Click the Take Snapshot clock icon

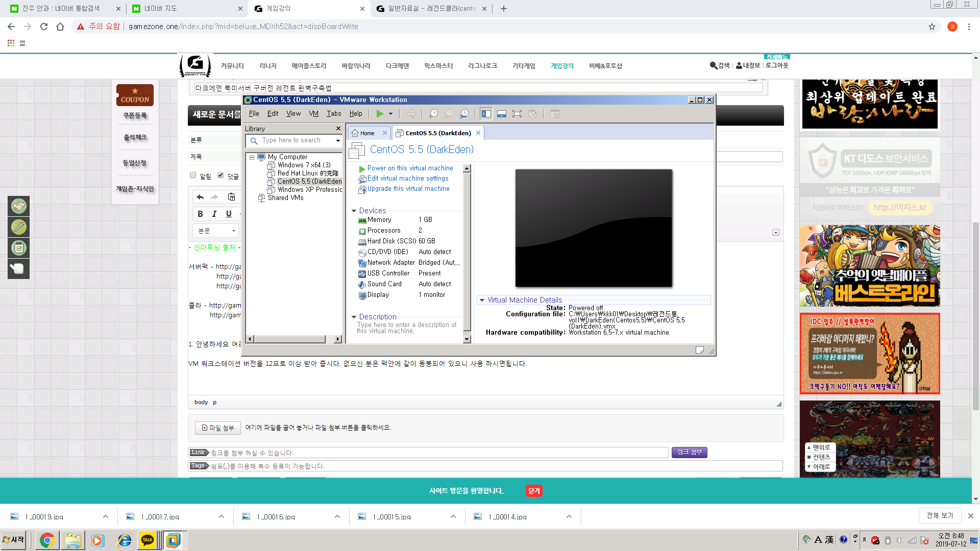tap(433, 114)
